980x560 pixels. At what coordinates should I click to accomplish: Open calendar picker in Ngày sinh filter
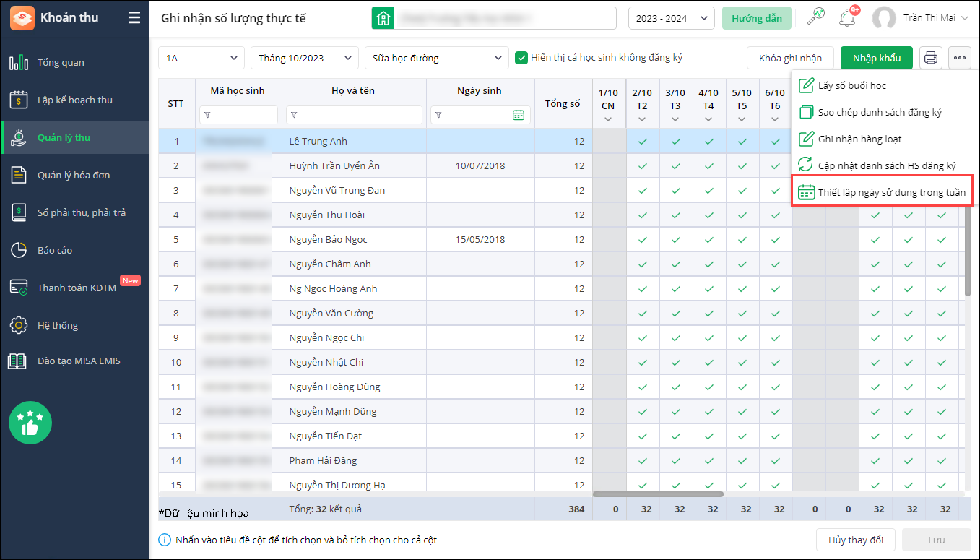click(x=518, y=115)
